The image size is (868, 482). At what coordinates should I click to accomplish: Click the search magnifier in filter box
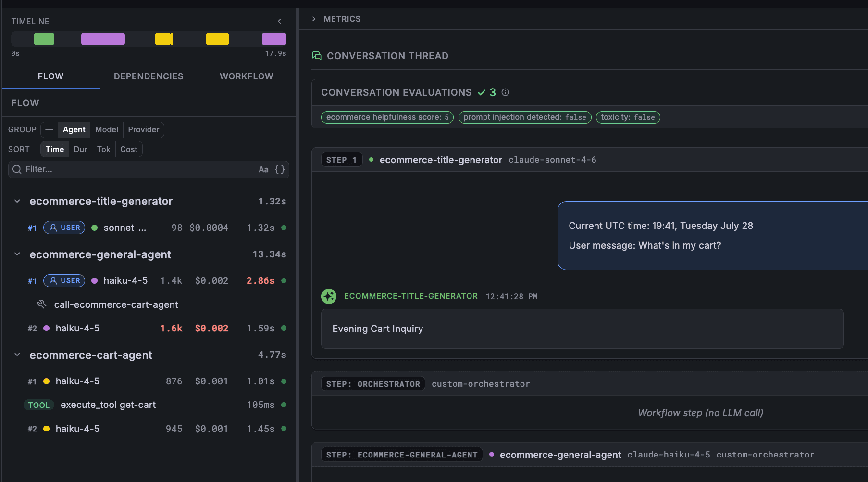17,169
